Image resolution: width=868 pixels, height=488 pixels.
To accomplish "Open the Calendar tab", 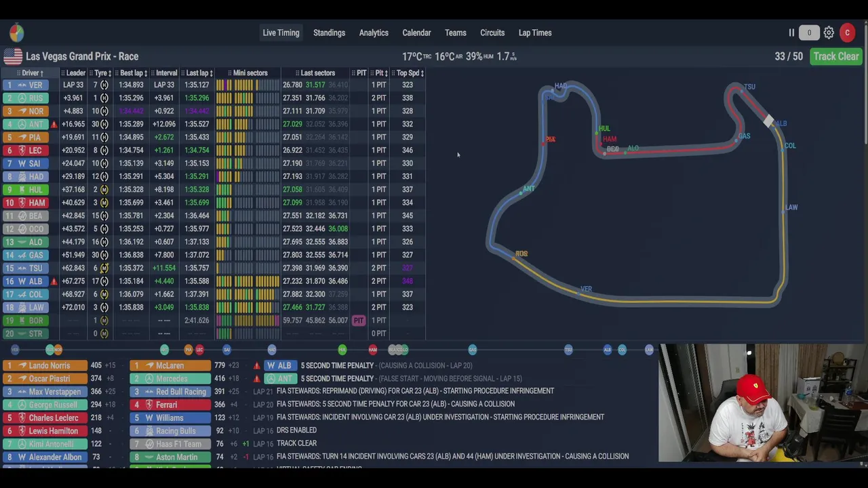I will (x=416, y=33).
